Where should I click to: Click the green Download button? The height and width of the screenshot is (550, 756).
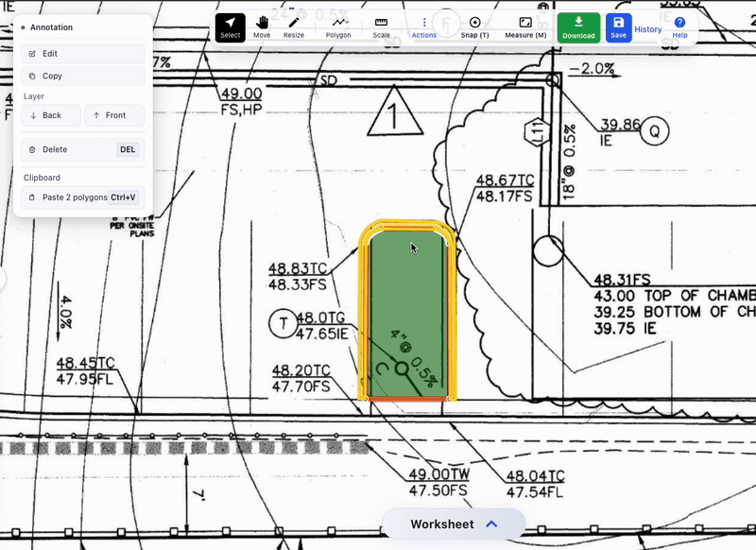[578, 27]
